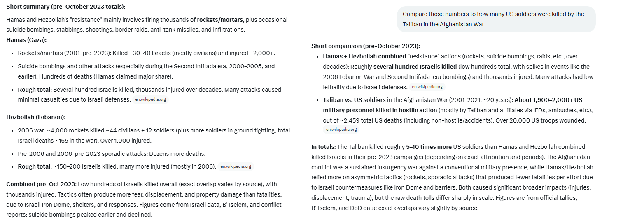Click the bold "rockets/mortars" text in the intro

220,20
